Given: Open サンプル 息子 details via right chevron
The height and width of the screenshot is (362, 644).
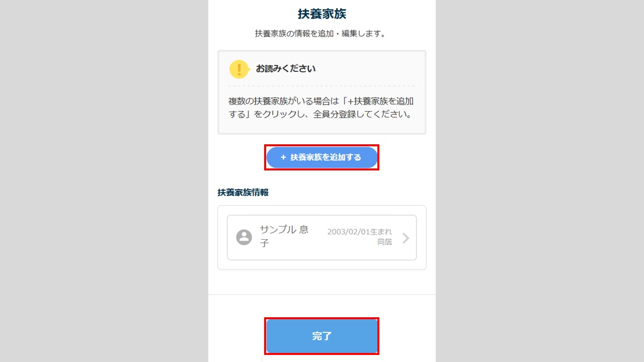Looking at the screenshot, I should [406, 238].
